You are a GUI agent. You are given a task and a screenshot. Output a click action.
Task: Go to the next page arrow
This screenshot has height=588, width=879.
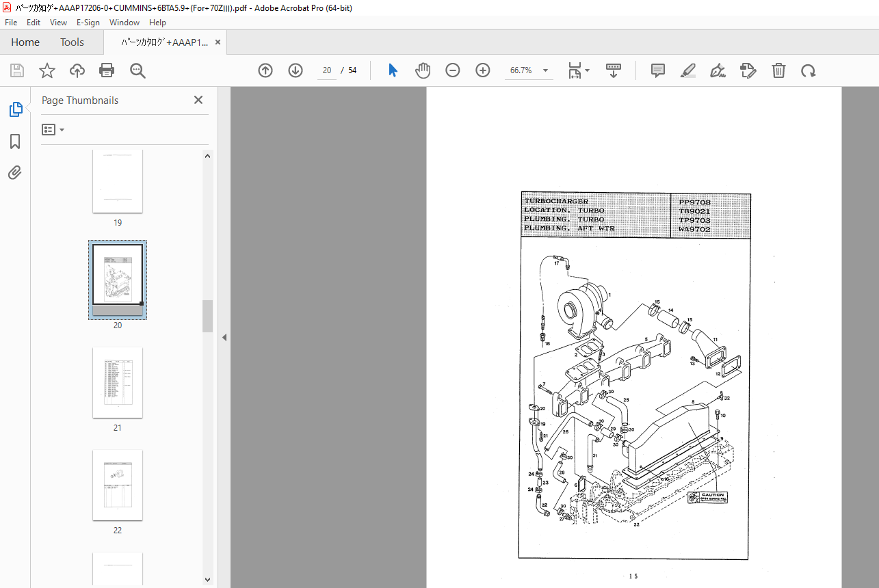click(296, 70)
